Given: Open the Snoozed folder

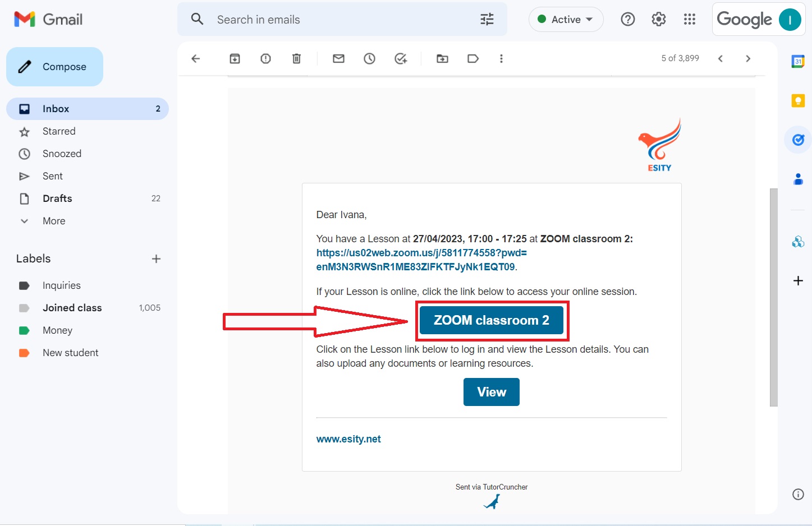Looking at the screenshot, I should (x=88, y=154).
